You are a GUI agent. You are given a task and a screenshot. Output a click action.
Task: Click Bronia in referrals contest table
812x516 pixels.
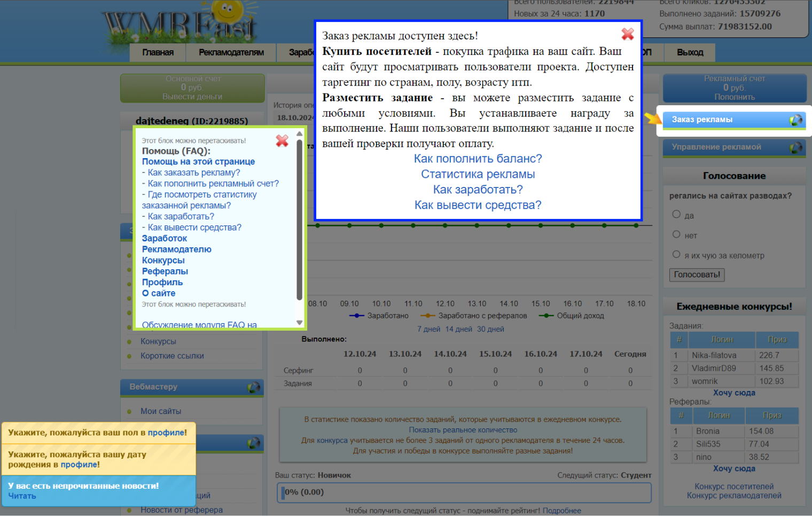(x=708, y=431)
